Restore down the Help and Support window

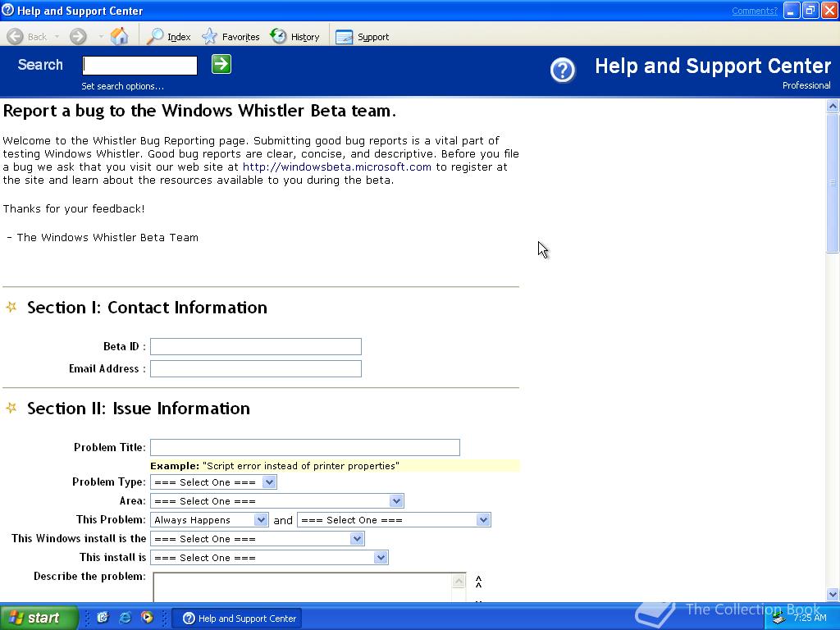[810, 10]
